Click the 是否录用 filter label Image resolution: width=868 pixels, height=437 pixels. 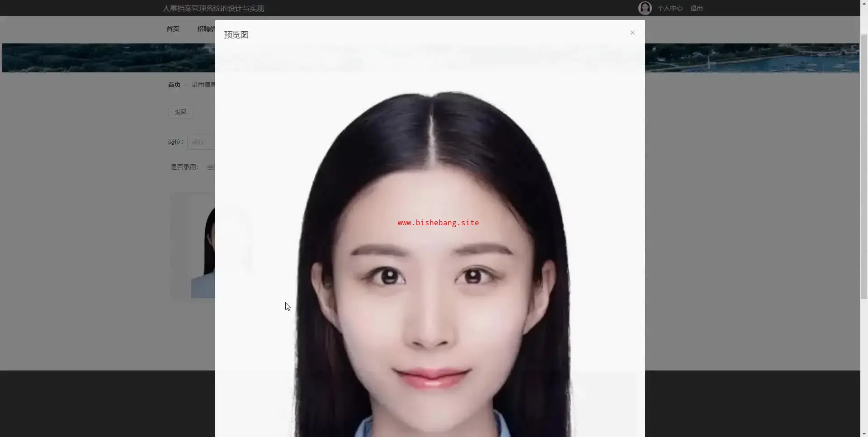click(x=184, y=167)
